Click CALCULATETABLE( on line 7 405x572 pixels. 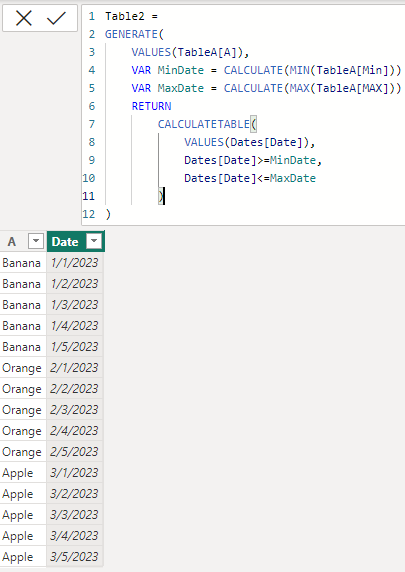pyautogui.click(x=207, y=124)
